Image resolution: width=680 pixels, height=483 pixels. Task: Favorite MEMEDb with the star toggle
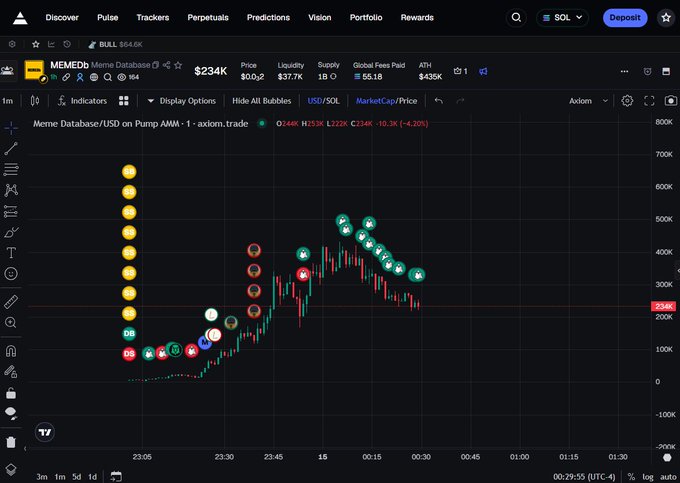pyautogui.click(x=178, y=65)
